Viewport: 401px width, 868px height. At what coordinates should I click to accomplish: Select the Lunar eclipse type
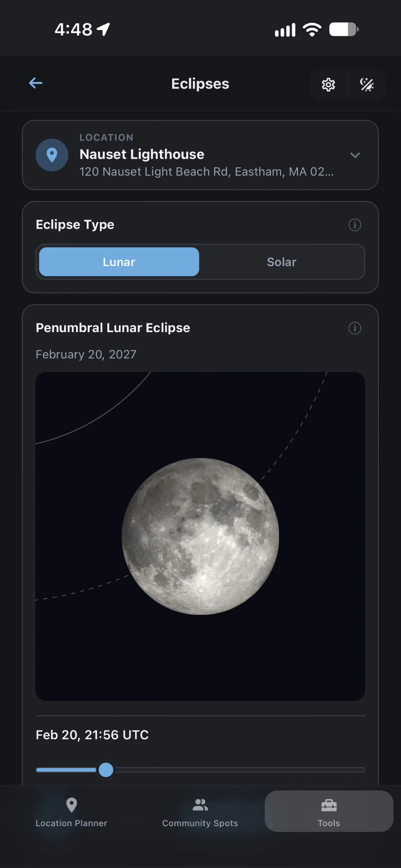coord(119,262)
